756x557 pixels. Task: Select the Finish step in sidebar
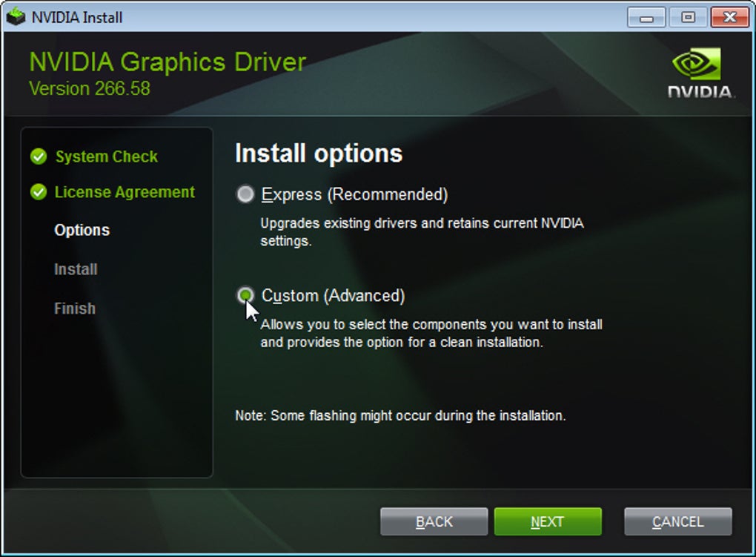[x=75, y=309]
